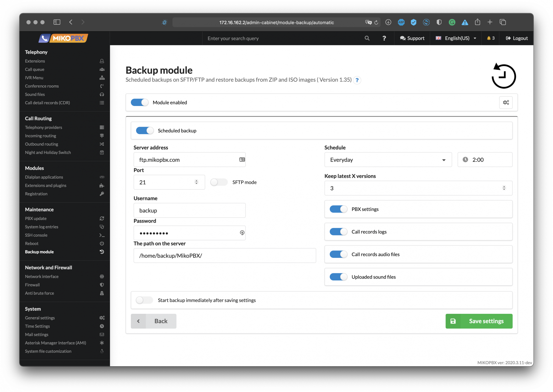Click the search magnifier icon
Image resolution: width=553 pixels, height=392 pixels.
coord(367,38)
